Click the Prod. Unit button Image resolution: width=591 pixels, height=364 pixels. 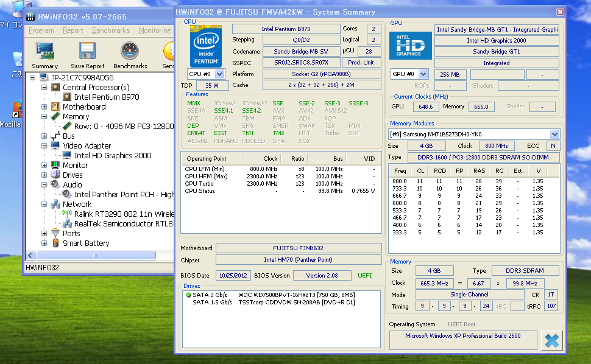pyautogui.click(x=361, y=62)
